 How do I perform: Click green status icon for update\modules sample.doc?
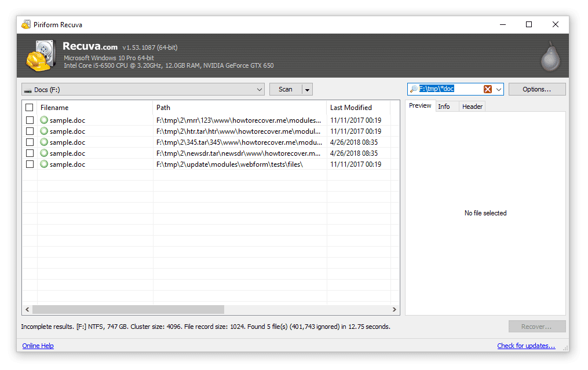click(x=44, y=164)
